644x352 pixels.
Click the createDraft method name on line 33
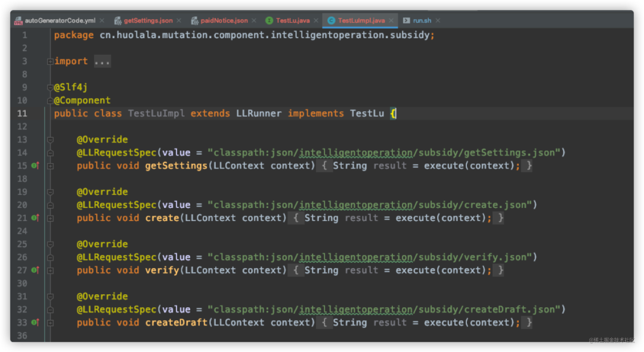pos(176,322)
